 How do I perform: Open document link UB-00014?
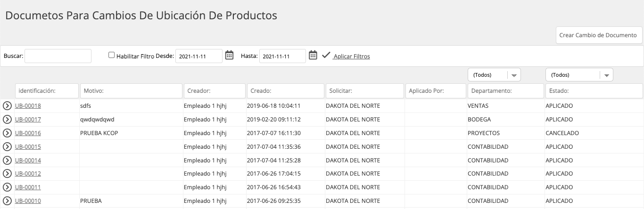(x=28, y=161)
